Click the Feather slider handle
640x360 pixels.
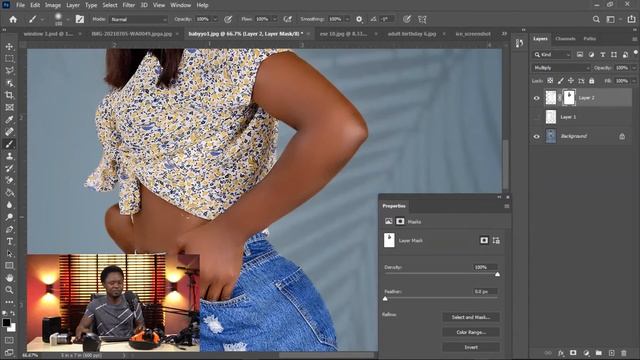tap(385, 299)
